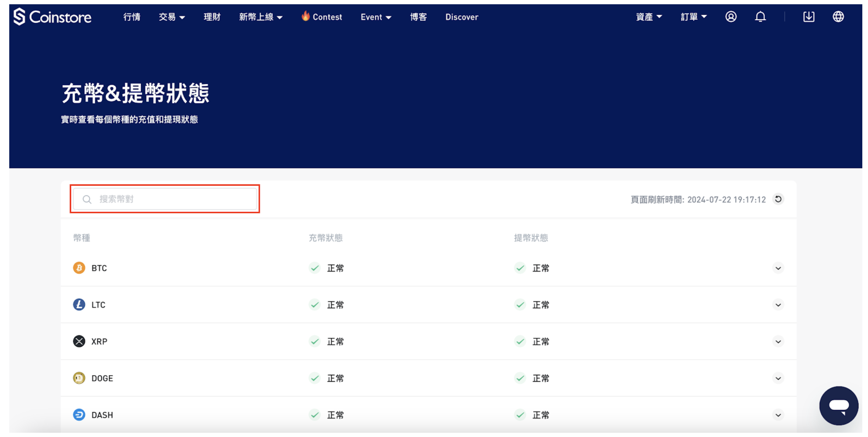
Task: Click the 充幣&提幣狀態 page title
Action: 135,93
